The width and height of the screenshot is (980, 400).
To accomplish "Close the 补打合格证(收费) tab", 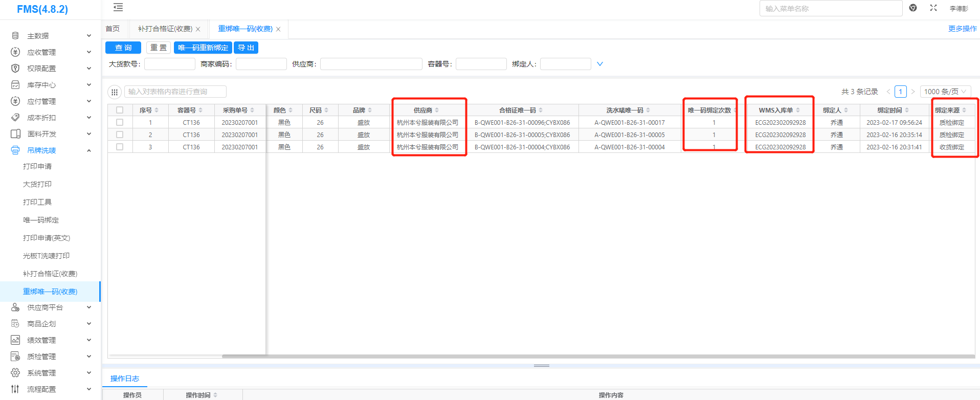I will point(198,29).
